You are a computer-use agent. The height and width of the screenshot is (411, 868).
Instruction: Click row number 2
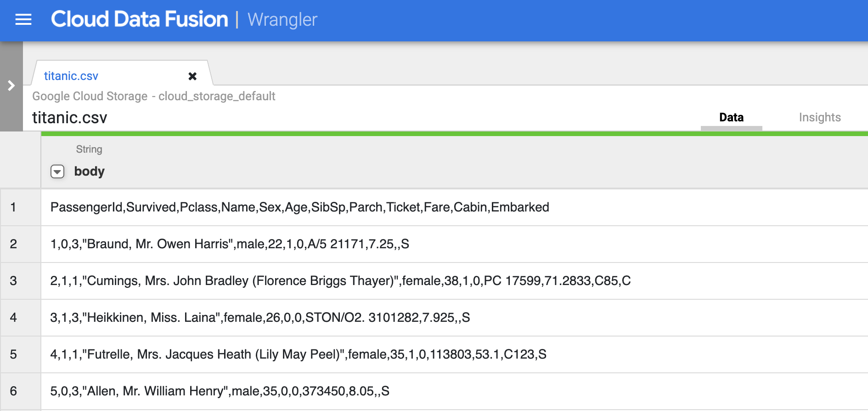[13, 244]
